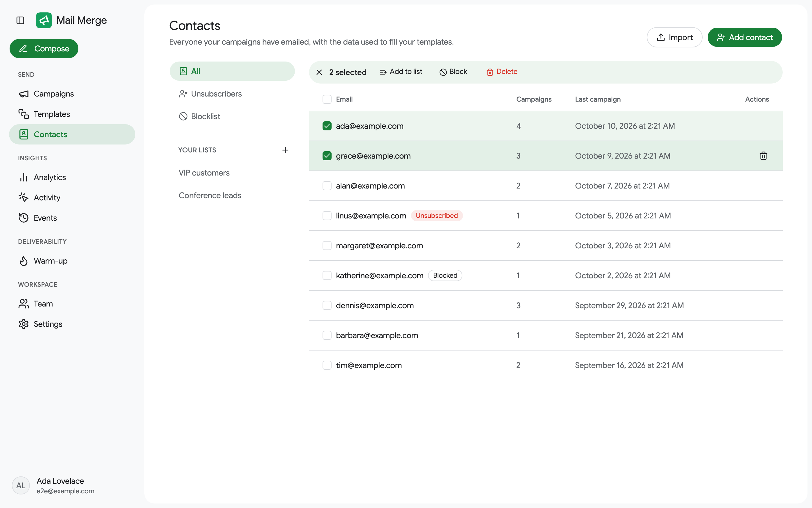Click tim@example.com email text
The image size is (812, 508).
coord(369,365)
